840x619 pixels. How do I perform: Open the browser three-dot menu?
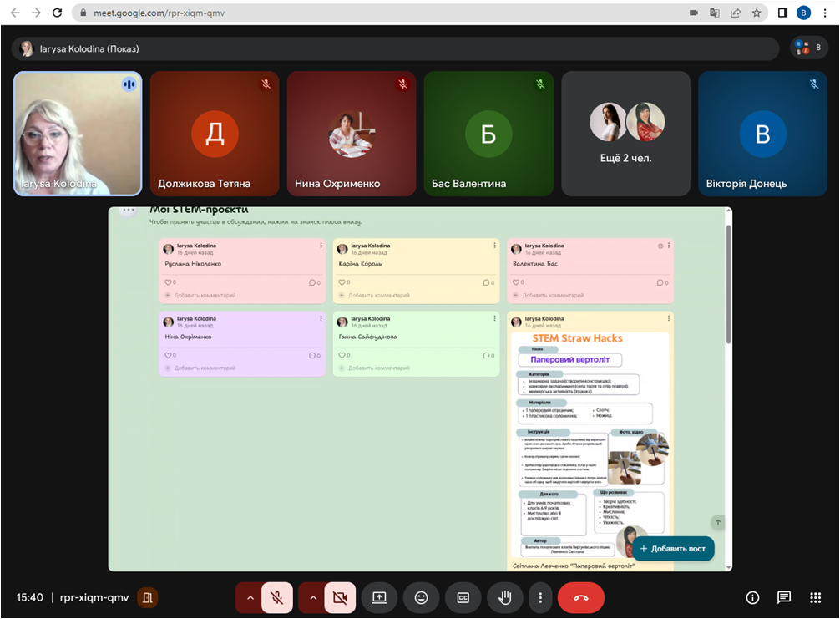825,13
